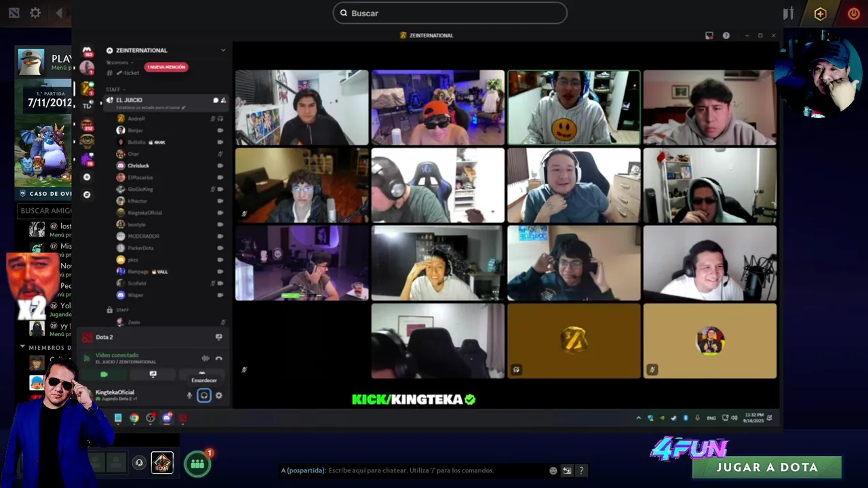Disconnect from voice with hang-up icon
Viewport: 868px width, 488px height.
tap(218, 359)
